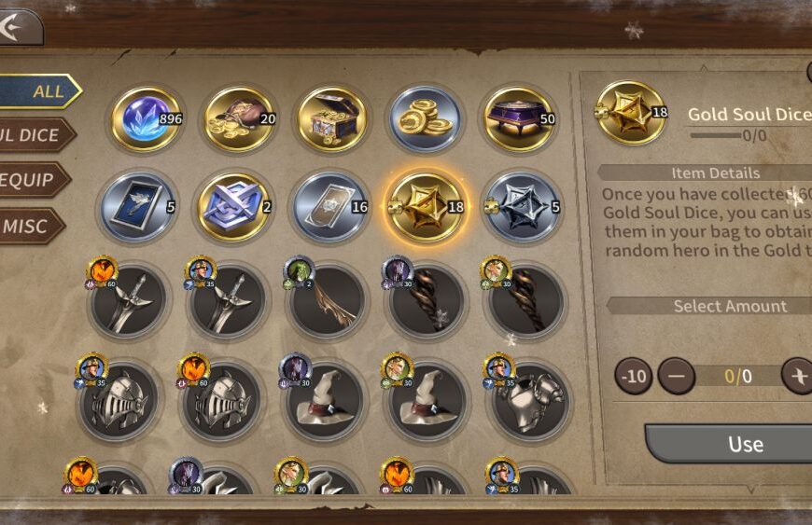Select the coin pouch item with 20
The image size is (812, 525).
(x=239, y=119)
